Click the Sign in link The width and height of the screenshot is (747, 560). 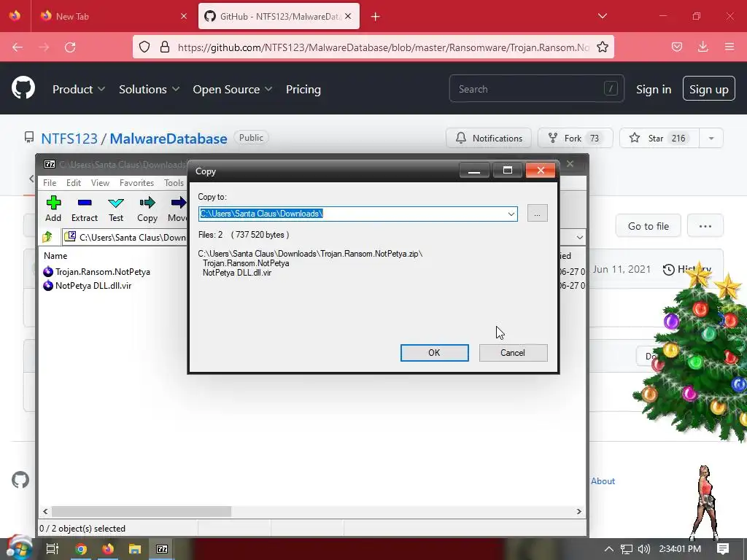point(654,89)
